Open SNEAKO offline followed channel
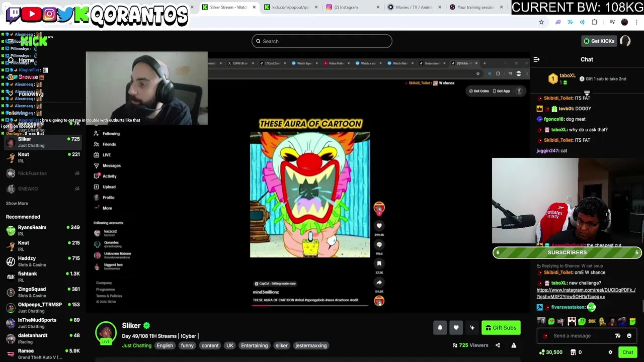This screenshot has height=362, width=644. click(x=43, y=189)
